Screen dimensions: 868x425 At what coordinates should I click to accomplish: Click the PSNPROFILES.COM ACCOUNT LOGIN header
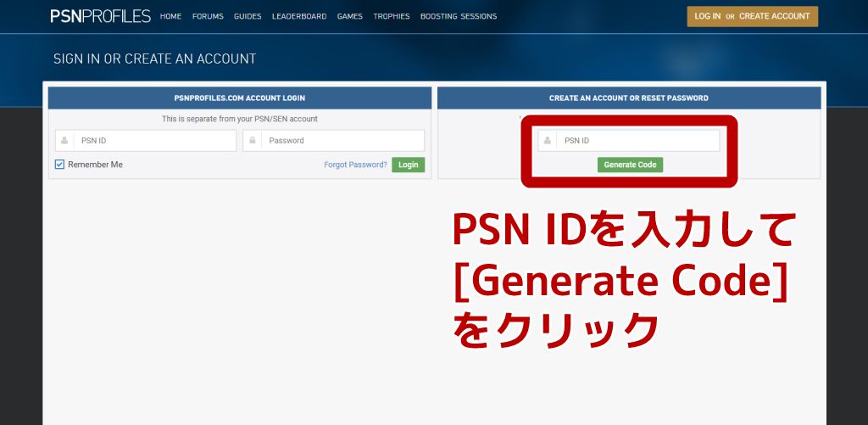[240, 98]
